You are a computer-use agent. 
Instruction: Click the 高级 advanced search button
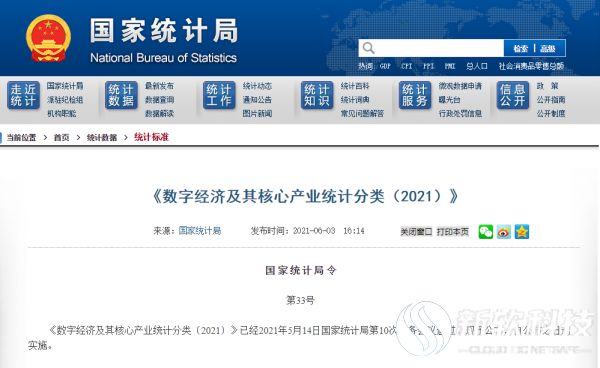(x=548, y=49)
